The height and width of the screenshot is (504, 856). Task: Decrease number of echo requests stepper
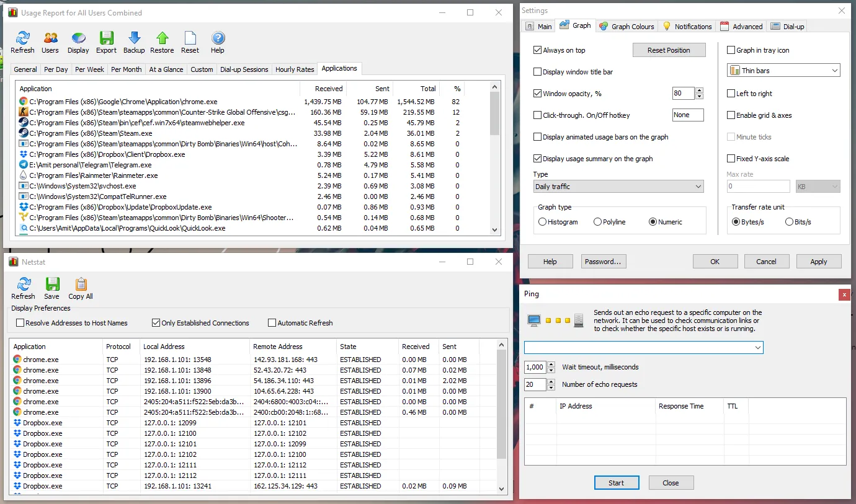click(x=551, y=387)
